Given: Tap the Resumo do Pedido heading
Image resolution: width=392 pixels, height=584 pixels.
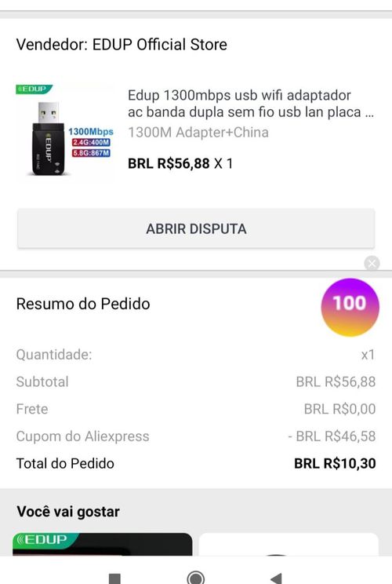Looking at the screenshot, I should [83, 304].
